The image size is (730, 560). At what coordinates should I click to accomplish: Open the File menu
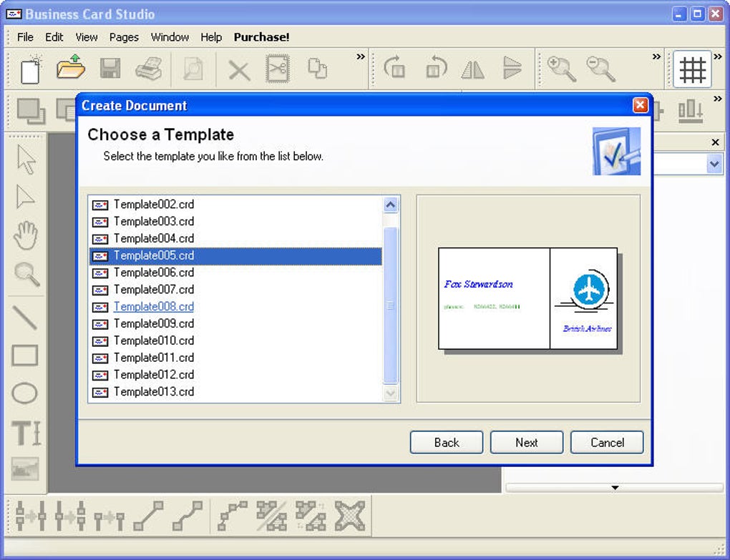[25, 37]
